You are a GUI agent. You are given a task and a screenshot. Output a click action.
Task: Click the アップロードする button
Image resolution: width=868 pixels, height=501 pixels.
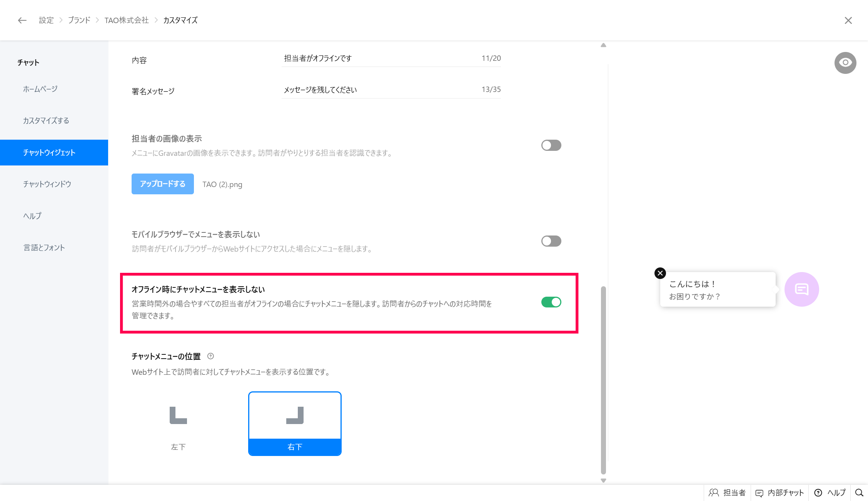(x=162, y=184)
